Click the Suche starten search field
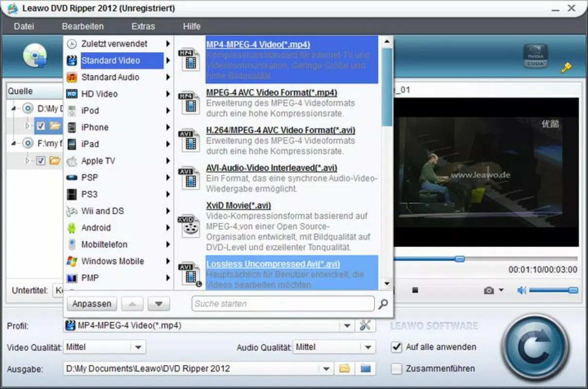This screenshot has height=389, width=588. [x=283, y=304]
